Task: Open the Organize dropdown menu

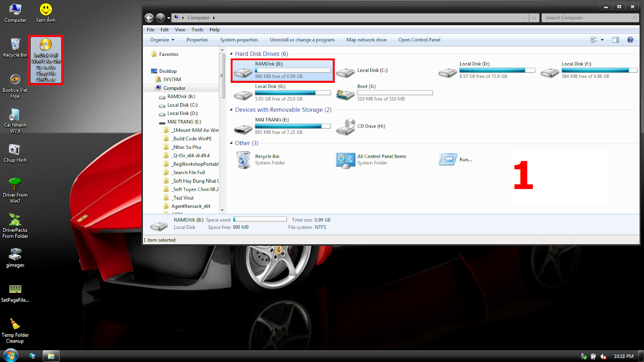Action: [162, 40]
